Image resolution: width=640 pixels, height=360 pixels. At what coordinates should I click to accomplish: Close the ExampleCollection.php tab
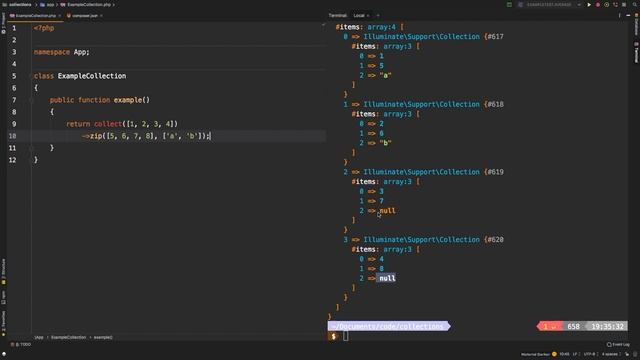pyautogui.click(x=60, y=16)
